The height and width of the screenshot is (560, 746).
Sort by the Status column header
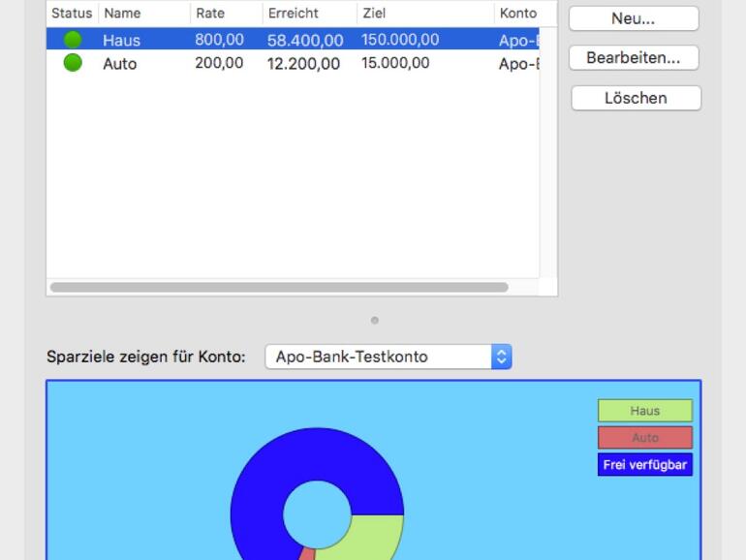click(x=72, y=13)
